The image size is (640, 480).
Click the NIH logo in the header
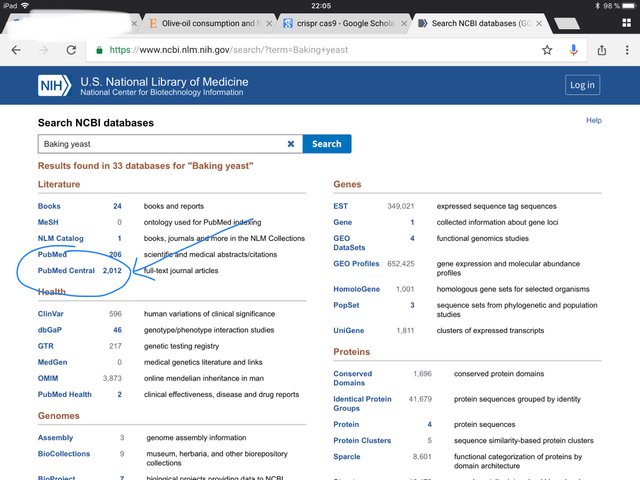(x=54, y=85)
